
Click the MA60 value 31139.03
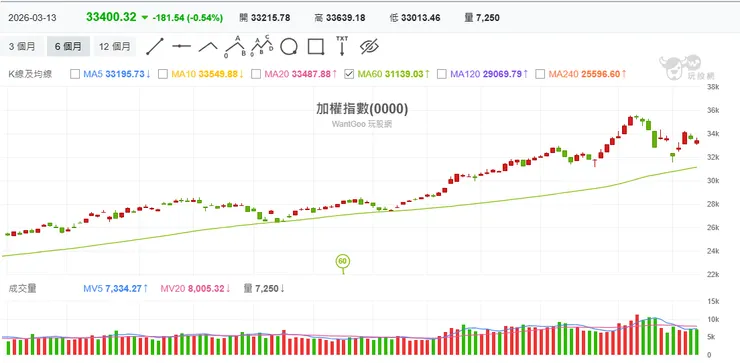(x=404, y=74)
